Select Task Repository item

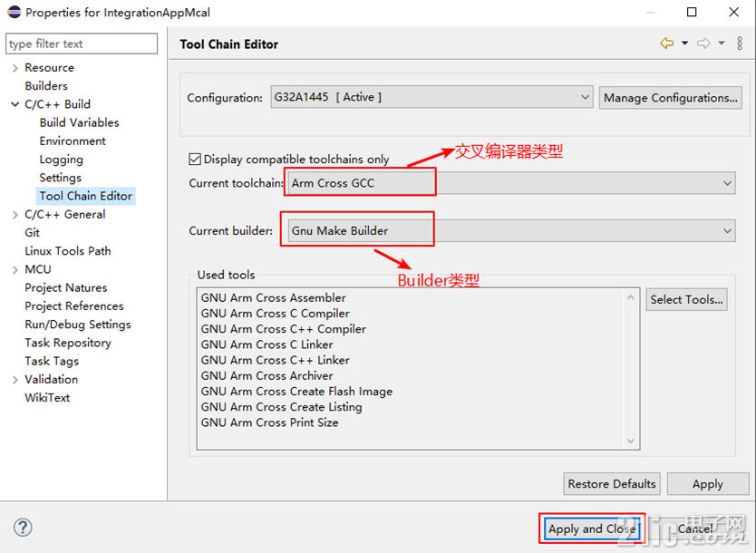[68, 343]
